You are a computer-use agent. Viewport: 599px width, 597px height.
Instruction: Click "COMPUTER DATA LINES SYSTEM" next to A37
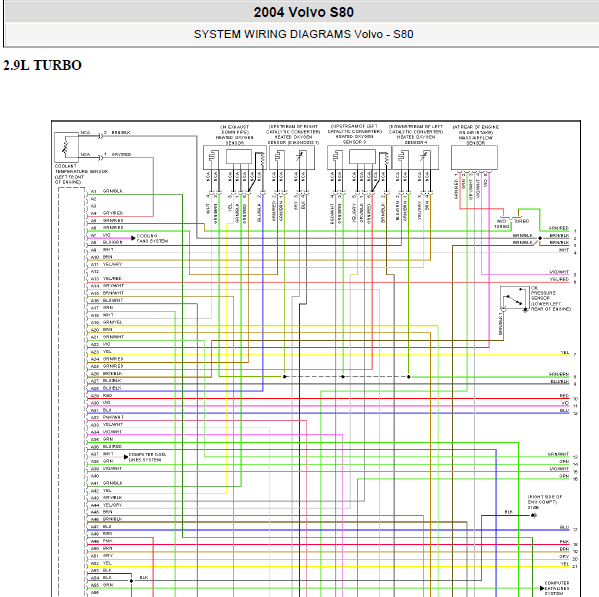point(147,457)
